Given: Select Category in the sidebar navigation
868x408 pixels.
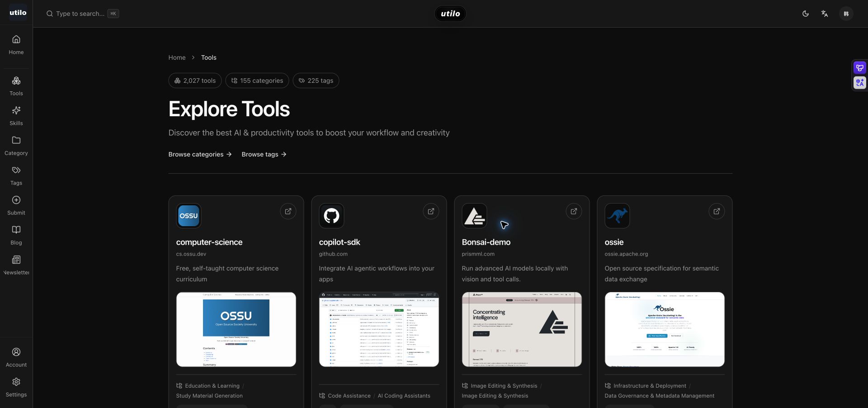Looking at the screenshot, I should [x=16, y=146].
